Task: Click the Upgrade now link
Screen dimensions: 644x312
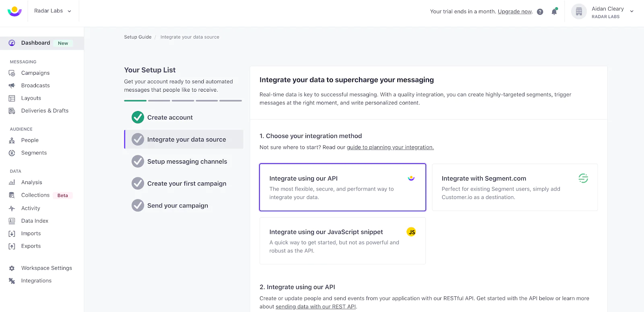Action: pyautogui.click(x=514, y=11)
